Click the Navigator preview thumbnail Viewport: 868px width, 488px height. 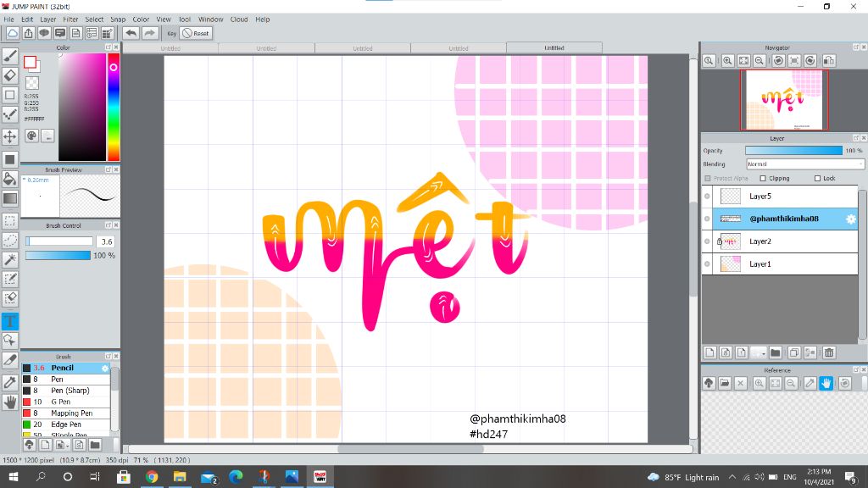(x=784, y=100)
